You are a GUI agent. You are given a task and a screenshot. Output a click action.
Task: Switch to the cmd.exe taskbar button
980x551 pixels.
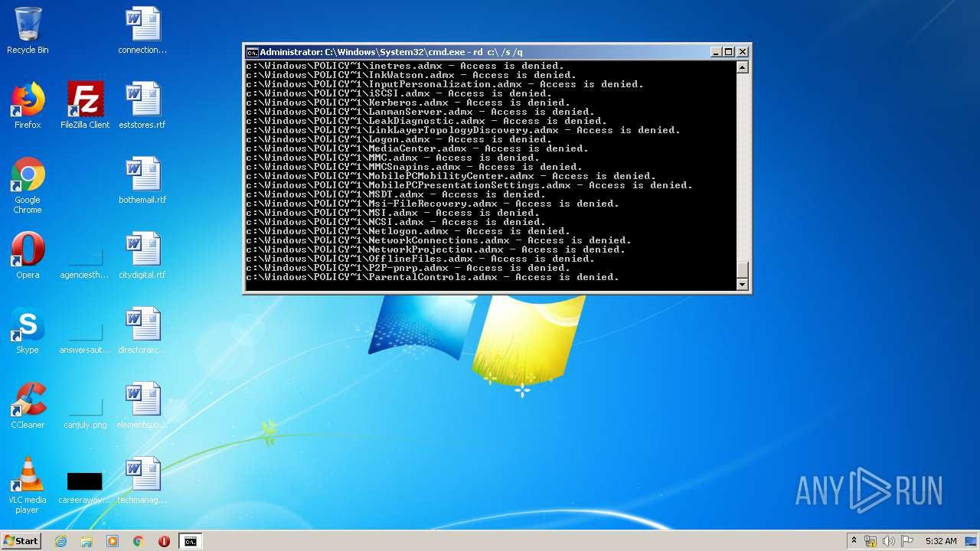click(190, 541)
